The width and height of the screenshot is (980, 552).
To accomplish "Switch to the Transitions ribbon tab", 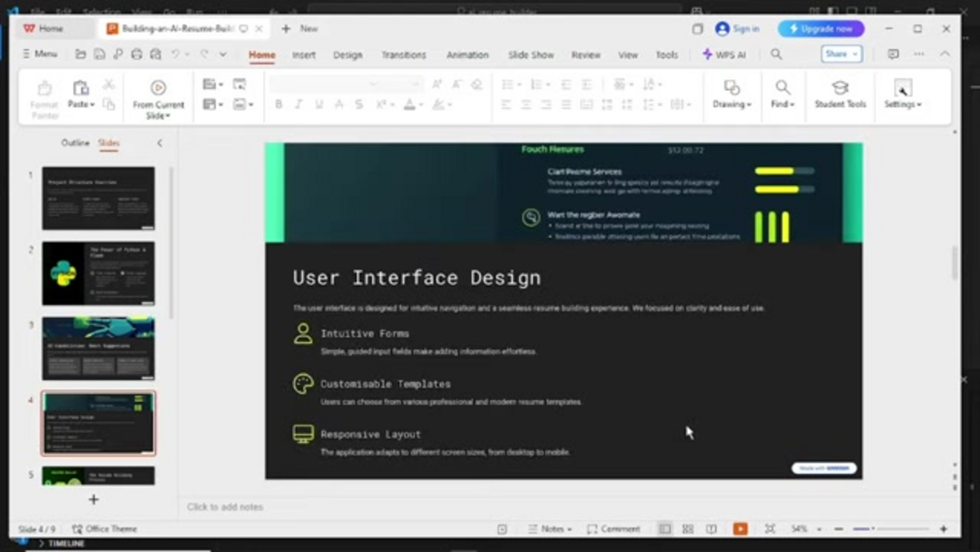I will point(403,54).
